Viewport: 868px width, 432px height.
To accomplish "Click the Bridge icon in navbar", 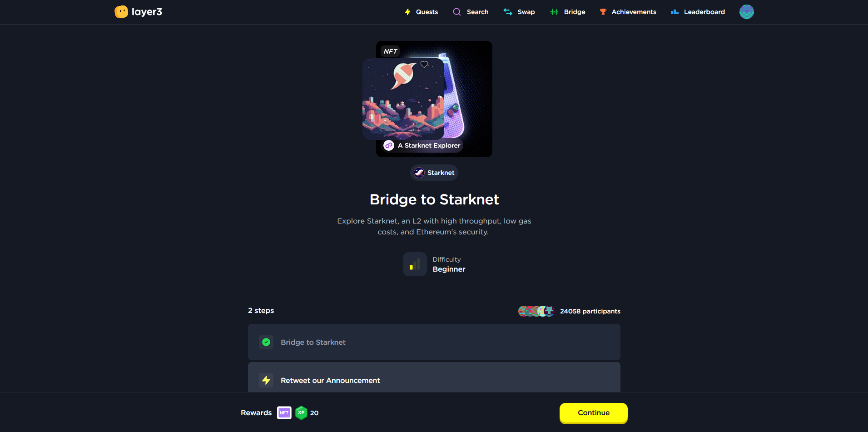I will click(x=554, y=12).
